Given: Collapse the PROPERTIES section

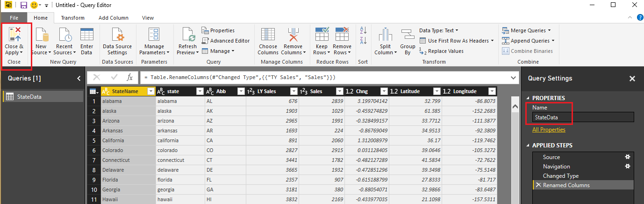Looking at the screenshot, I should point(529,97).
